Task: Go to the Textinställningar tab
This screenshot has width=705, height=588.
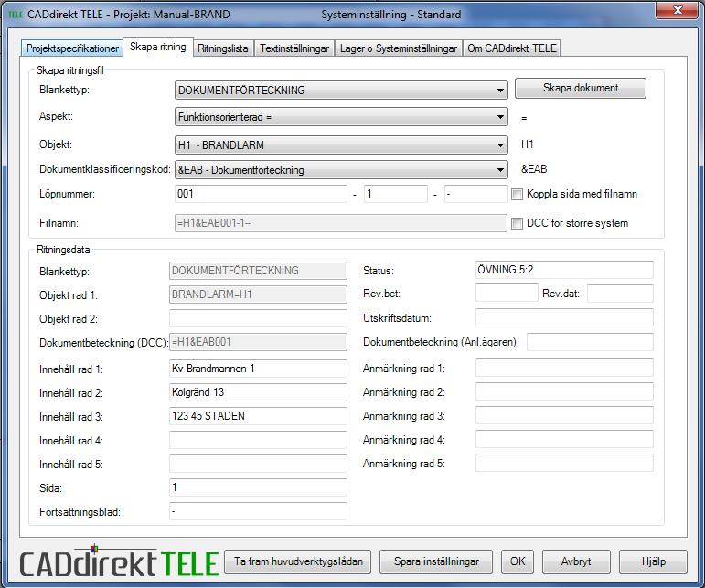Action: pyautogui.click(x=294, y=48)
